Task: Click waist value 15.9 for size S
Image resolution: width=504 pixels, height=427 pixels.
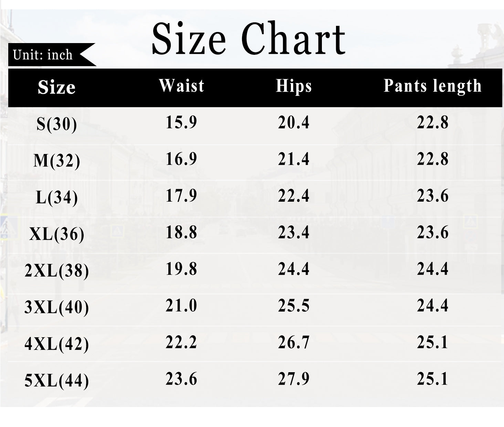Action: (181, 122)
